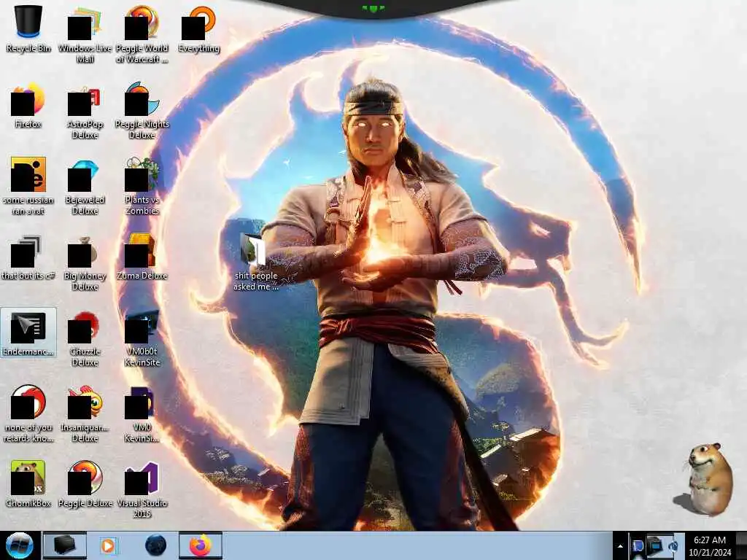Select the Big Money Deluxe shortcut
This screenshot has height=560, width=747.
(x=85, y=262)
